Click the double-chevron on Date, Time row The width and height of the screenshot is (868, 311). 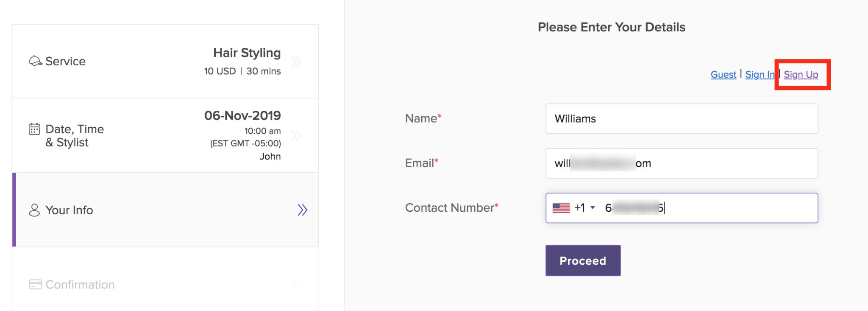(296, 135)
